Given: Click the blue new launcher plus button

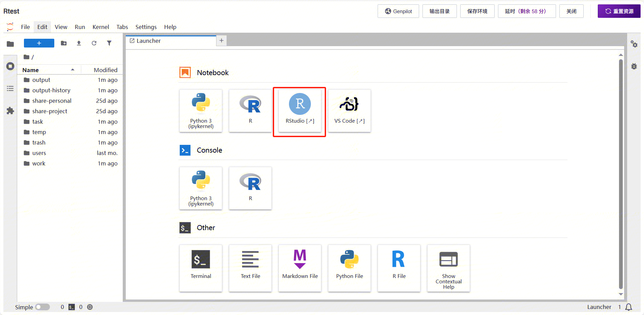Looking at the screenshot, I should click(39, 43).
